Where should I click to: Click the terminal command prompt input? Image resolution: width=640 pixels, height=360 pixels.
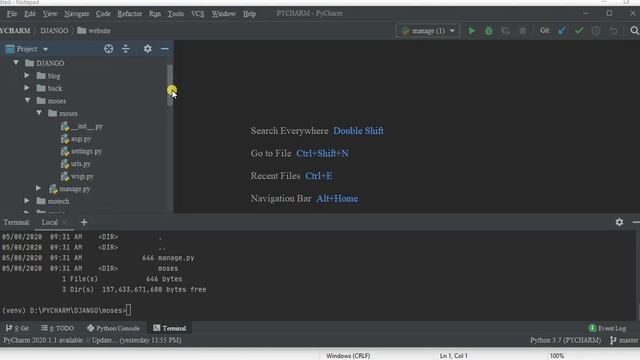pyautogui.click(x=128, y=310)
